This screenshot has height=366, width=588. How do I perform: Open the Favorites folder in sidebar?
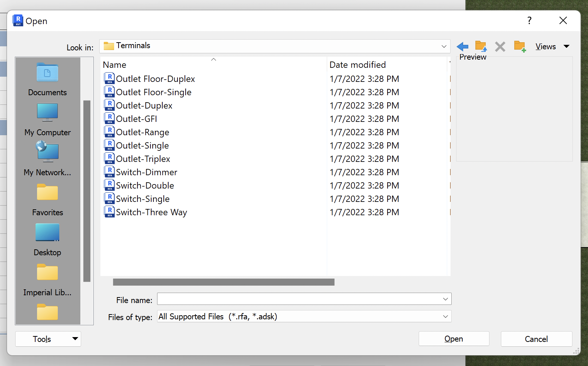coord(47,200)
